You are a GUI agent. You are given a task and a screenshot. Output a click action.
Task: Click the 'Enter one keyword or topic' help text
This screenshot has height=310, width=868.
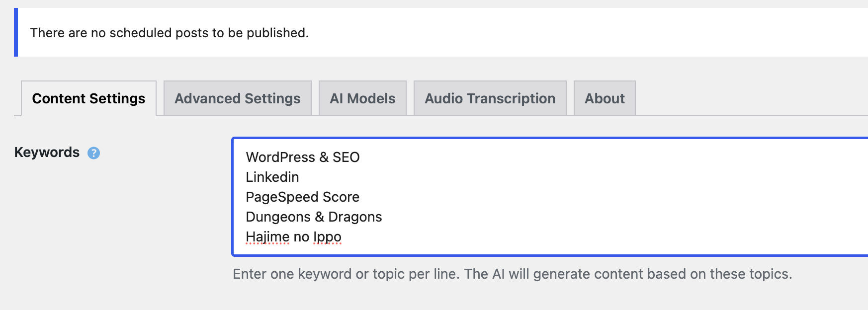click(x=512, y=274)
